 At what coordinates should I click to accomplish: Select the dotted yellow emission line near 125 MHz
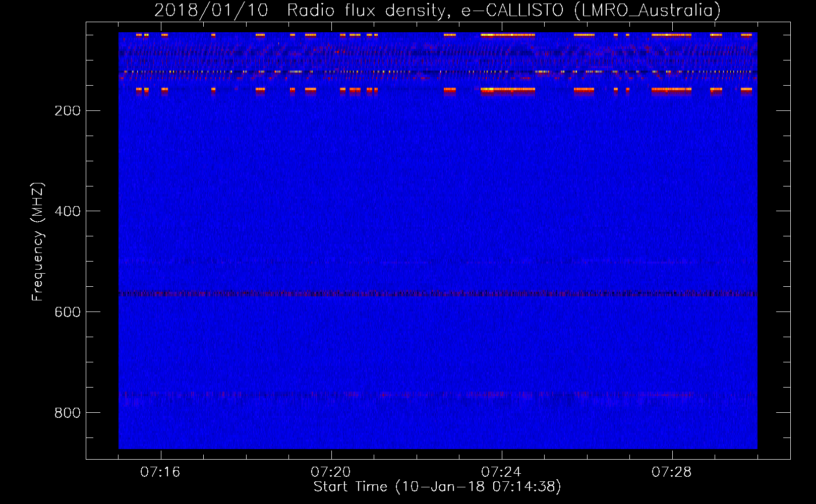click(x=438, y=72)
